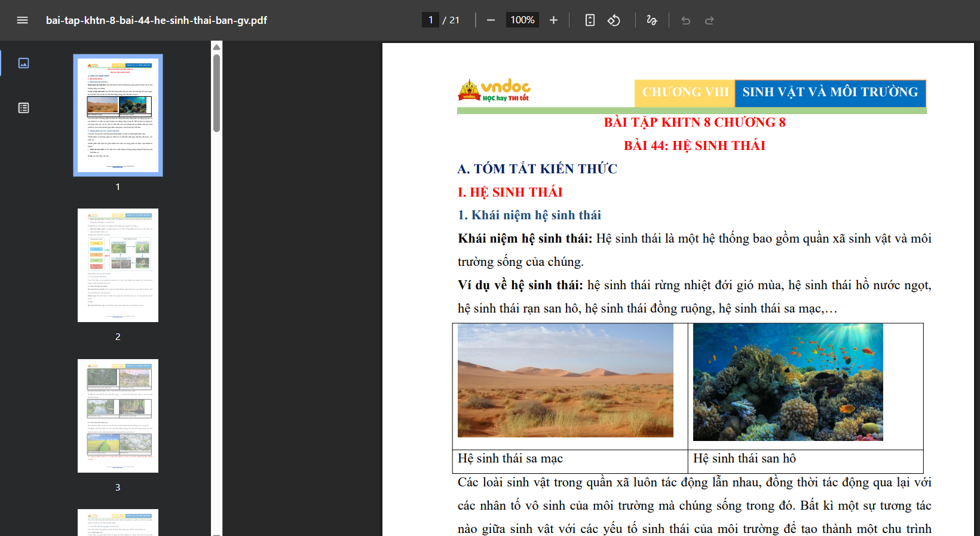
Task: Click the heading 'A. TÓM TẮT KIẾN THỨC'
Action: click(537, 169)
